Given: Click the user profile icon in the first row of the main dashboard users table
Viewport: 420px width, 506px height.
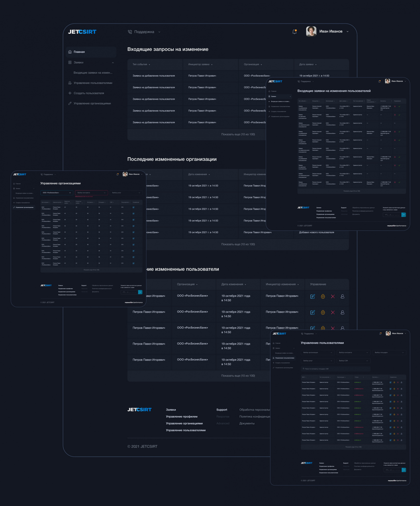Looking at the screenshot, I should (x=342, y=296).
